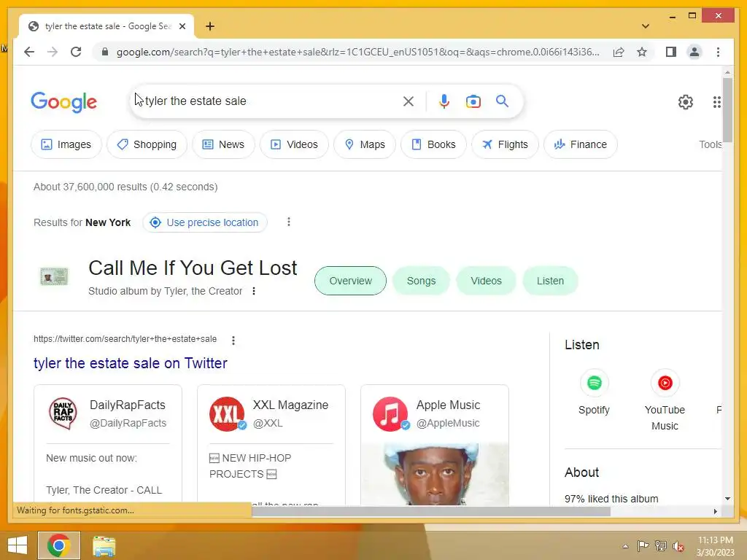Click the Google logo
Image resolution: width=747 pixels, height=560 pixels.
click(64, 102)
